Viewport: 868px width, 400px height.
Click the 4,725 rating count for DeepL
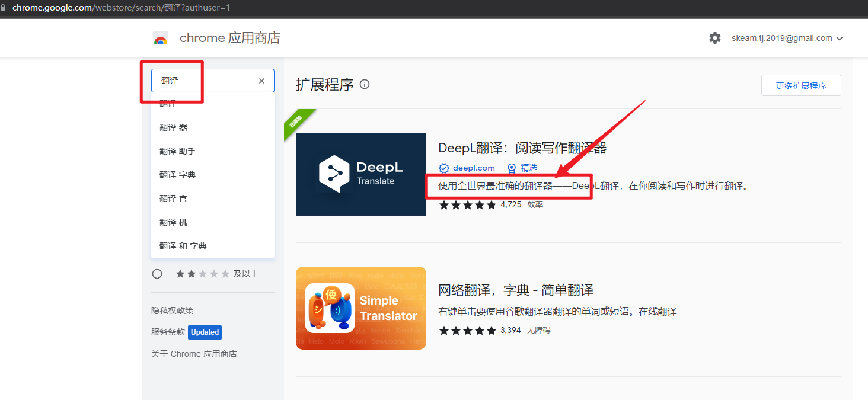tap(511, 204)
